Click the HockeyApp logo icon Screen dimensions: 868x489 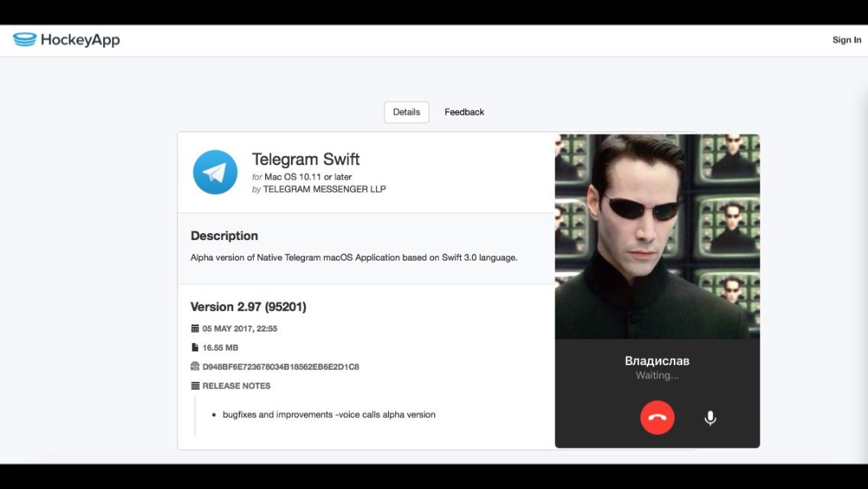tap(25, 39)
